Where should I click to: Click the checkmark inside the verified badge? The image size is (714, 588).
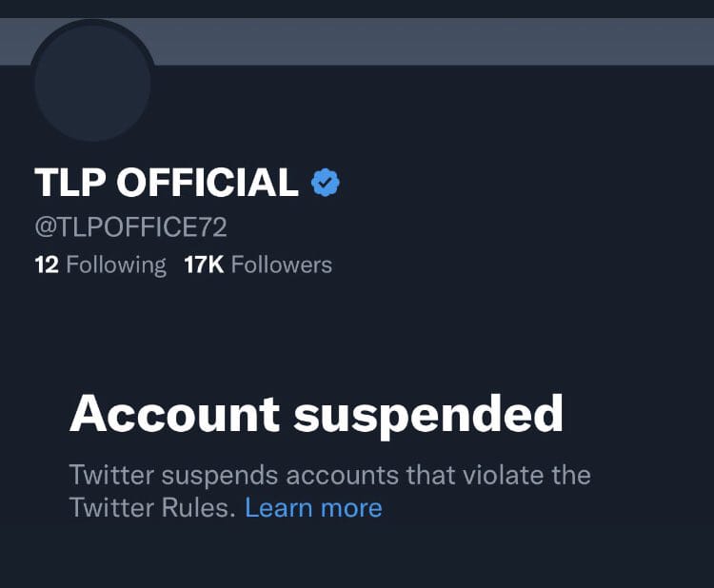click(326, 183)
